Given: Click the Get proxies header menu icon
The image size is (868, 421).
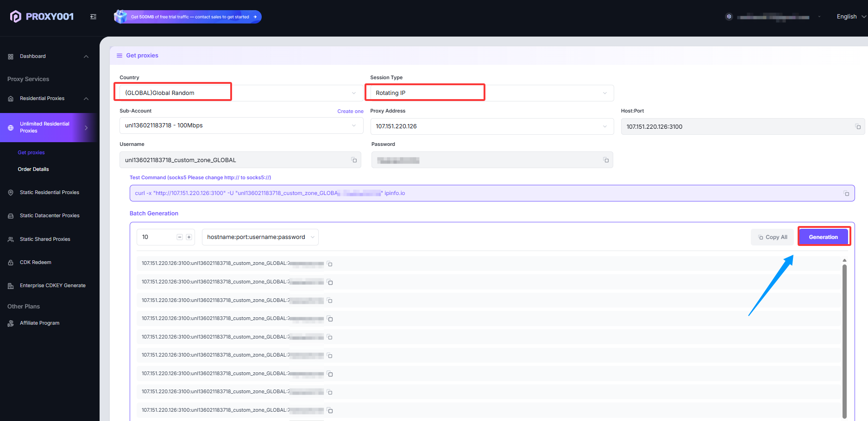Looking at the screenshot, I should click(x=120, y=56).
